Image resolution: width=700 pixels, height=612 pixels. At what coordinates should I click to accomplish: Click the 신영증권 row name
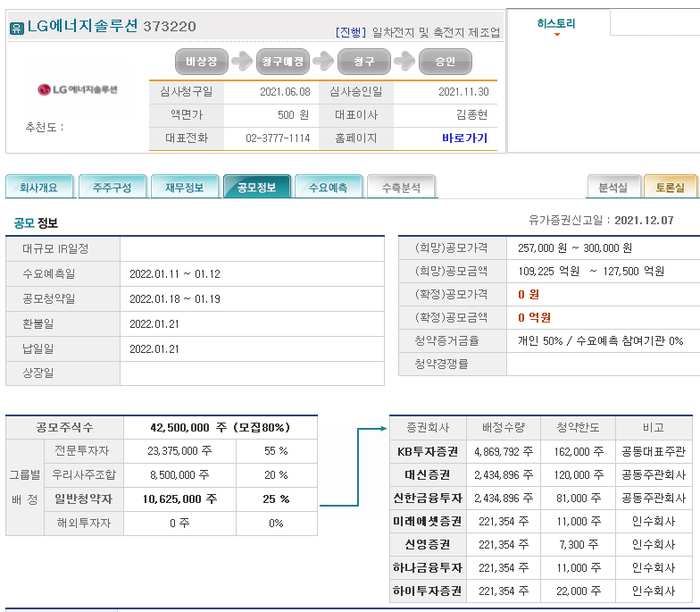coord(427,545)
